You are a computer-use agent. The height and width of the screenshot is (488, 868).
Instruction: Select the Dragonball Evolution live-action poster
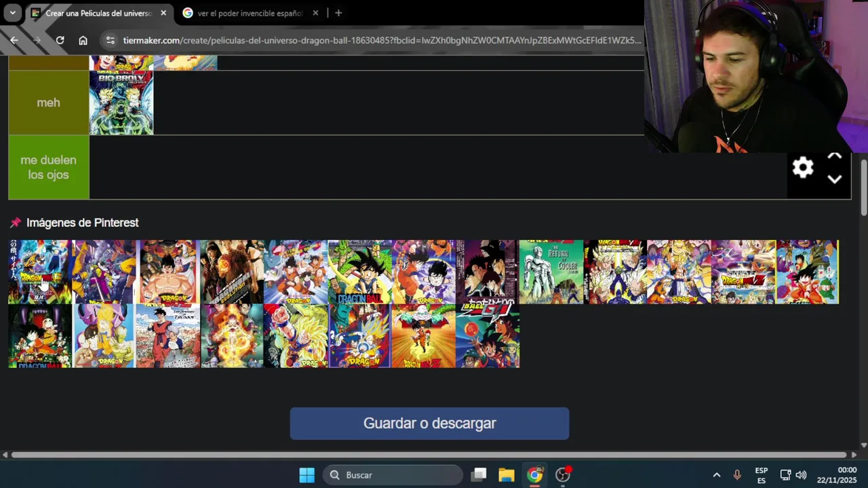[x=231, y=272]
